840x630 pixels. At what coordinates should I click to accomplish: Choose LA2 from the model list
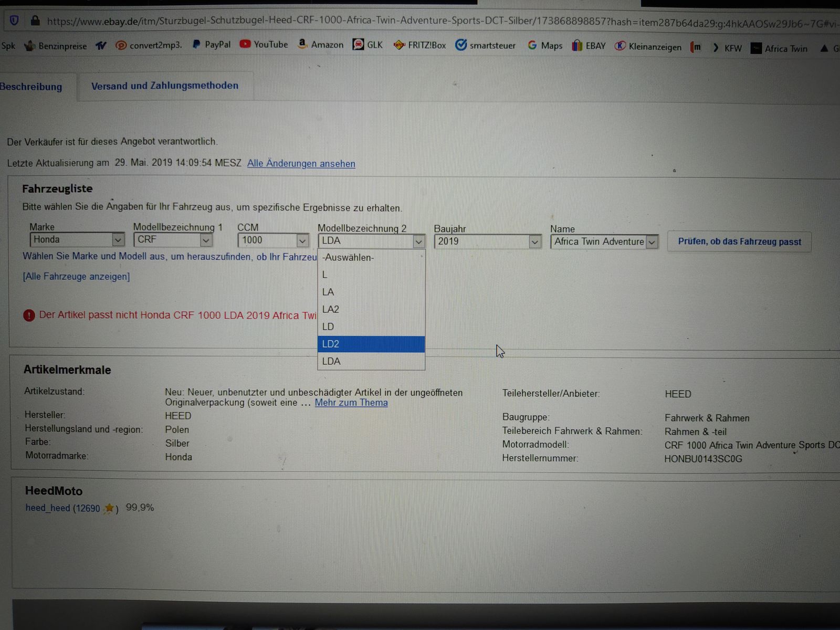[x=371, y=309]
